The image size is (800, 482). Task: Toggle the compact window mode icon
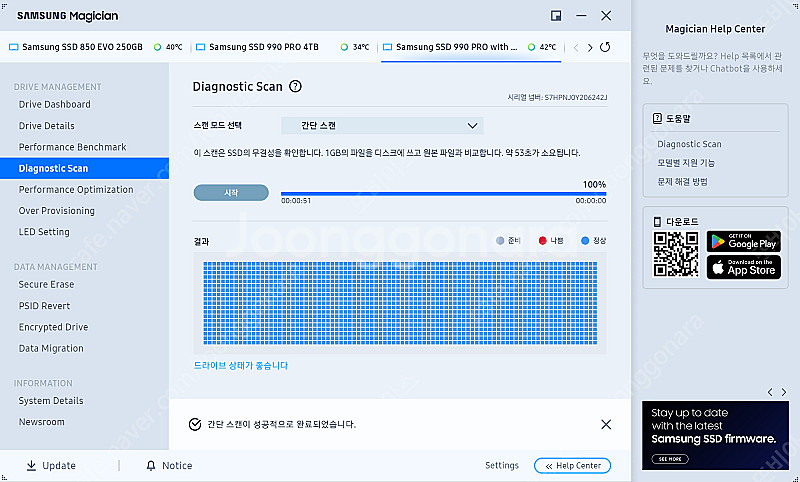[x=556, y=16]
